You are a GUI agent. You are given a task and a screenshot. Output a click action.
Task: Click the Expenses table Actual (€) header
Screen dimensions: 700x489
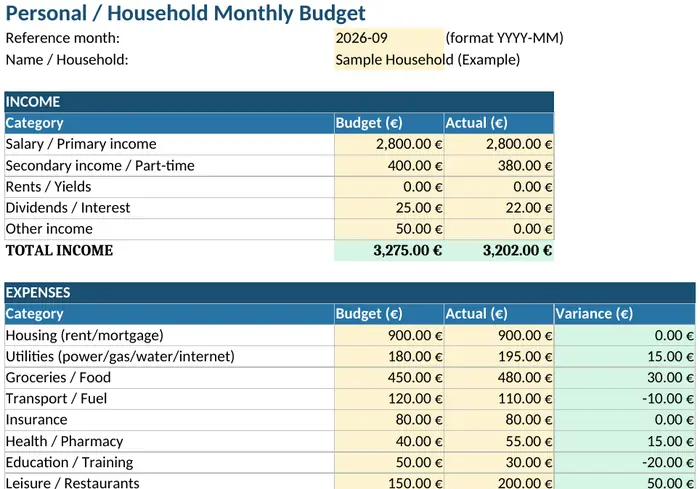click(499, 314)
